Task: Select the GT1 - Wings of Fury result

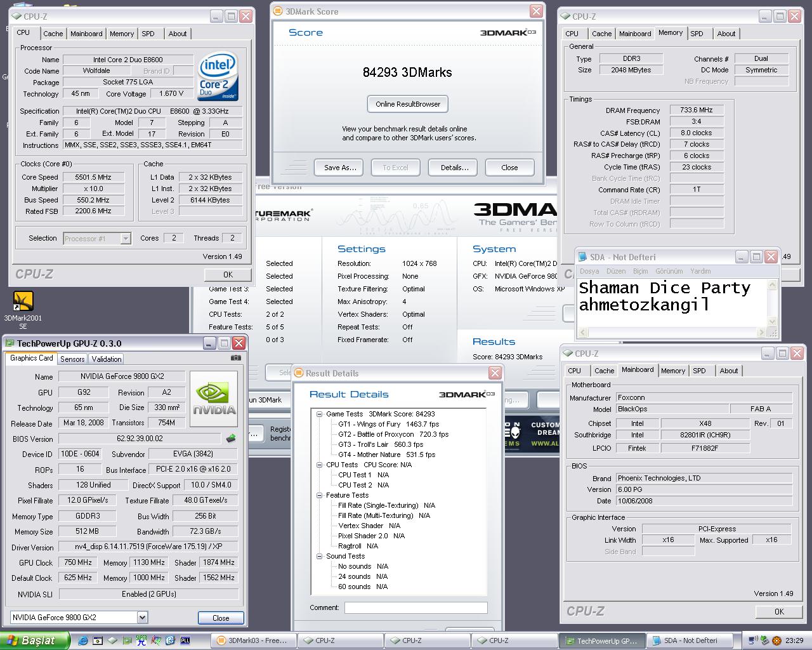Action: pyautogui.click(x=388, y=424)
